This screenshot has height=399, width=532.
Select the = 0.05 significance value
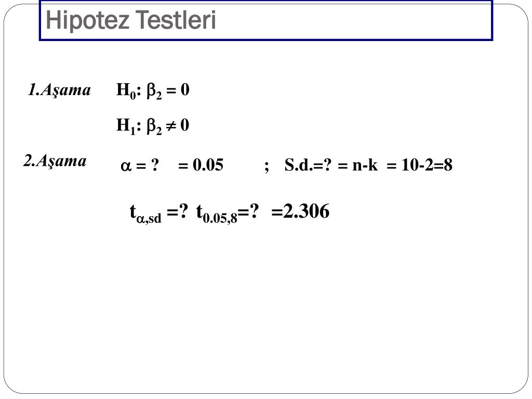point(201,165)
